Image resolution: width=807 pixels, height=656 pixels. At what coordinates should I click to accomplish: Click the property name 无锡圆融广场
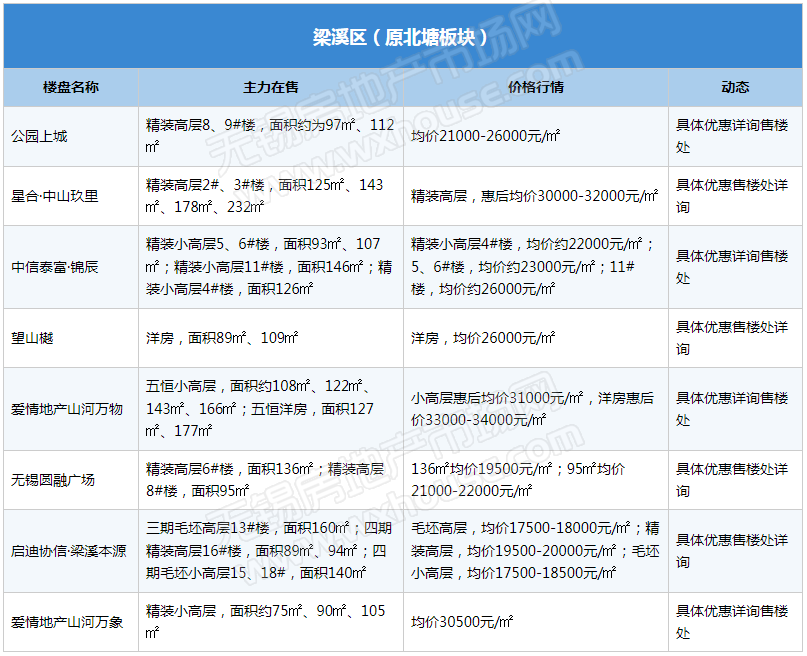53,480
